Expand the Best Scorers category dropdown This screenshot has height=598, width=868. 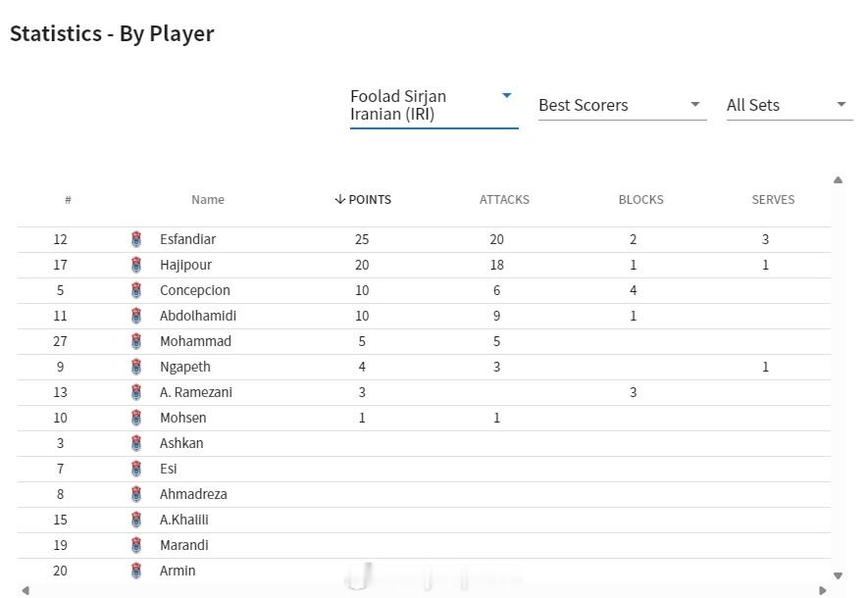(x=622, y=105)
